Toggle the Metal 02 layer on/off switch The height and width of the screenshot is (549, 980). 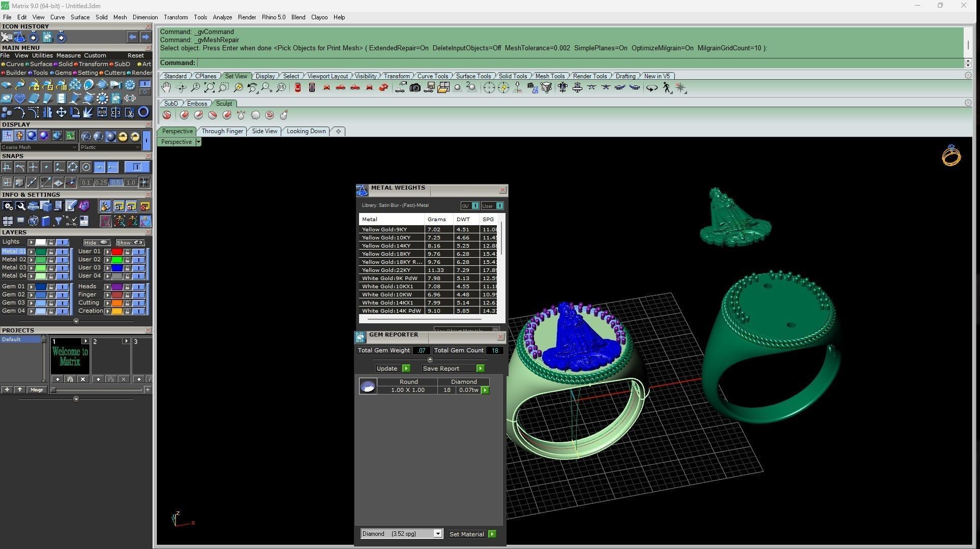63,260
